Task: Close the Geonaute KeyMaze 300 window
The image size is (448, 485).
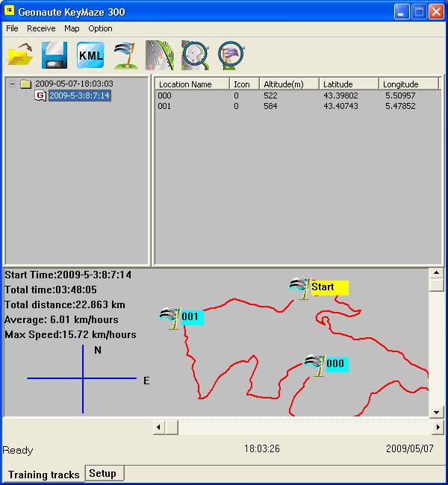Action: 436,12
